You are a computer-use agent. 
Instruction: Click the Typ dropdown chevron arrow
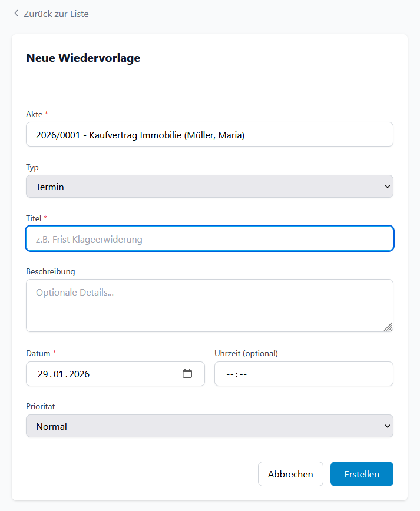point(387,186)
